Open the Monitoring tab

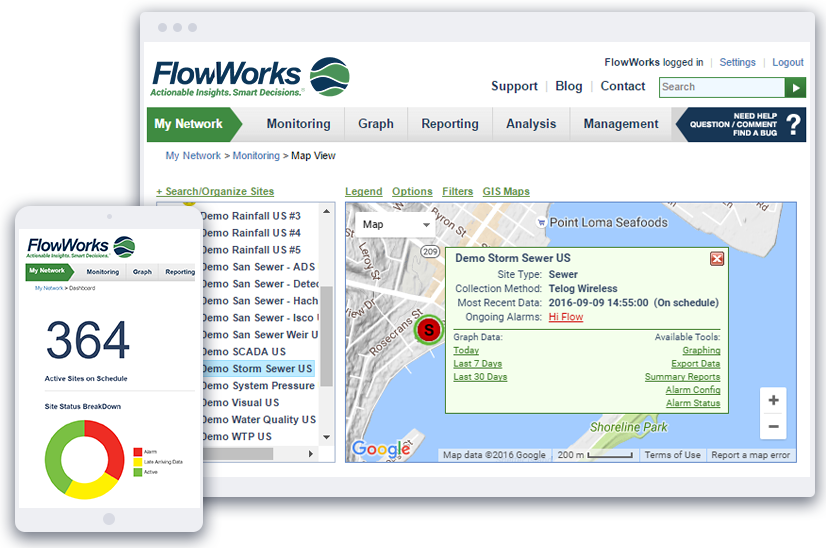point(298,124)
